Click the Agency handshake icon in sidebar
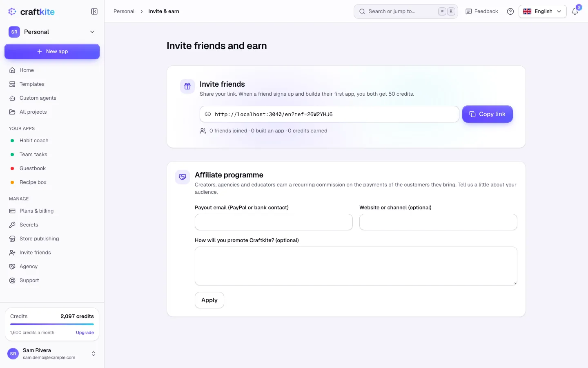The width and height of the screenshot is (588, 368). pyautogui.click(x=12, y=267)
